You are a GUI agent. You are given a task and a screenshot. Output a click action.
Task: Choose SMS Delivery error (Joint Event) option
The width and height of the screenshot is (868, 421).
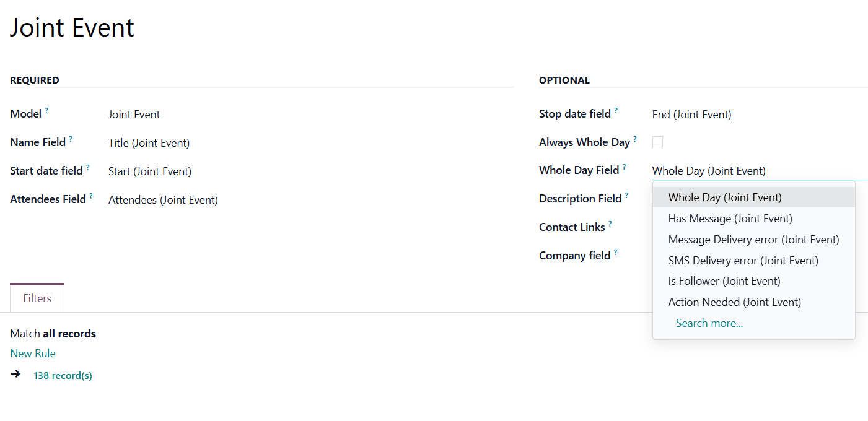743,261
